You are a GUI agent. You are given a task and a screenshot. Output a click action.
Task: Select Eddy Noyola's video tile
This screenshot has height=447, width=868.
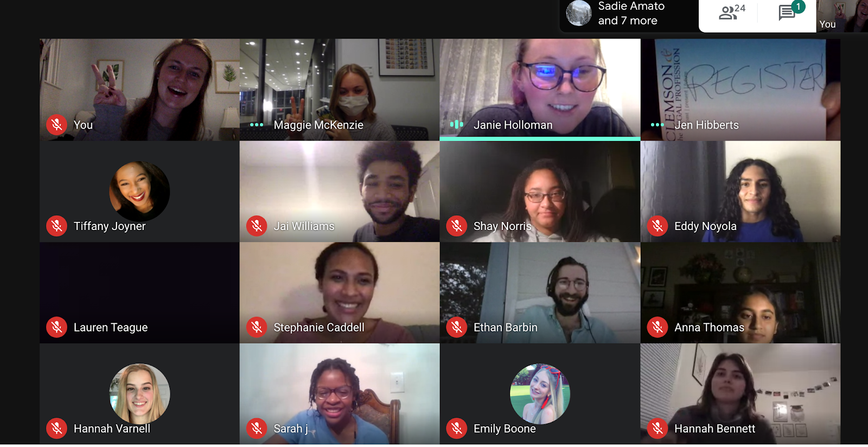click(x=741, y=191)
